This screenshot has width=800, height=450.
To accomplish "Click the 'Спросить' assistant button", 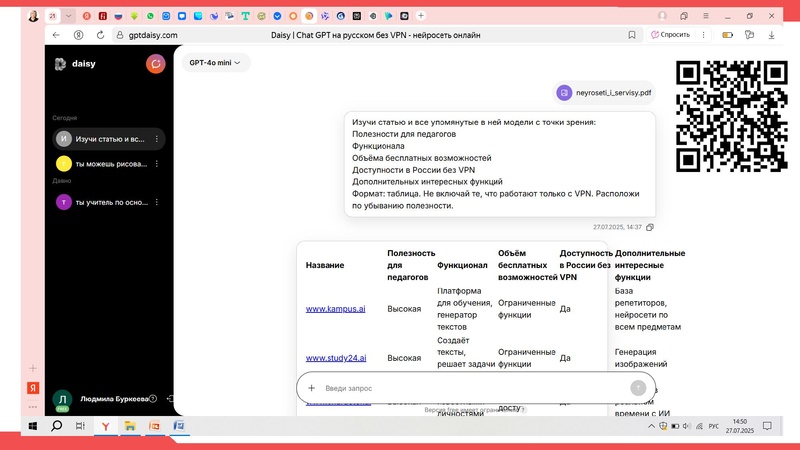I will click(670, 35).
